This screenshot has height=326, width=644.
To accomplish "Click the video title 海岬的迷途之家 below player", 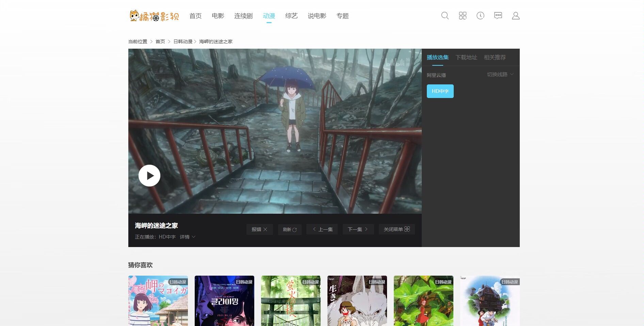I will (156, 226).
